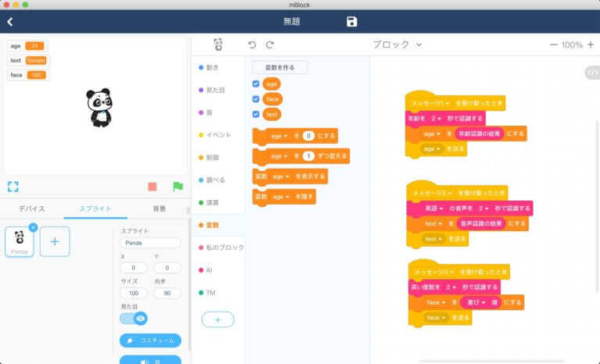Edit the Y position field
This screenshot has width=600, height=364.
(167, 268)
